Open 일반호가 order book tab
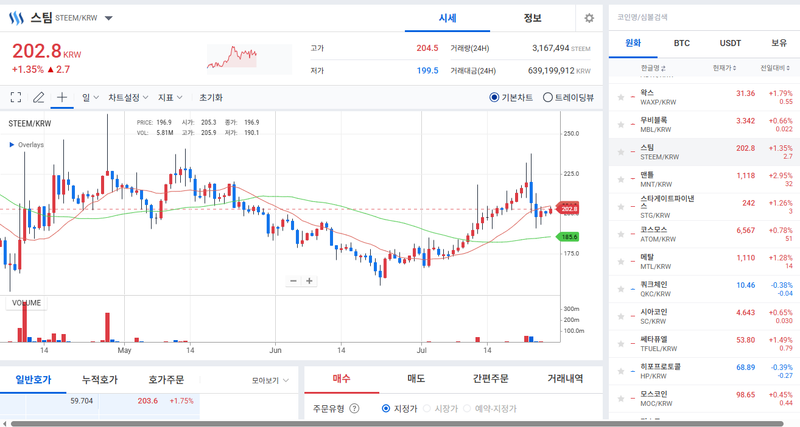800x427 pixels. point(33,380)
